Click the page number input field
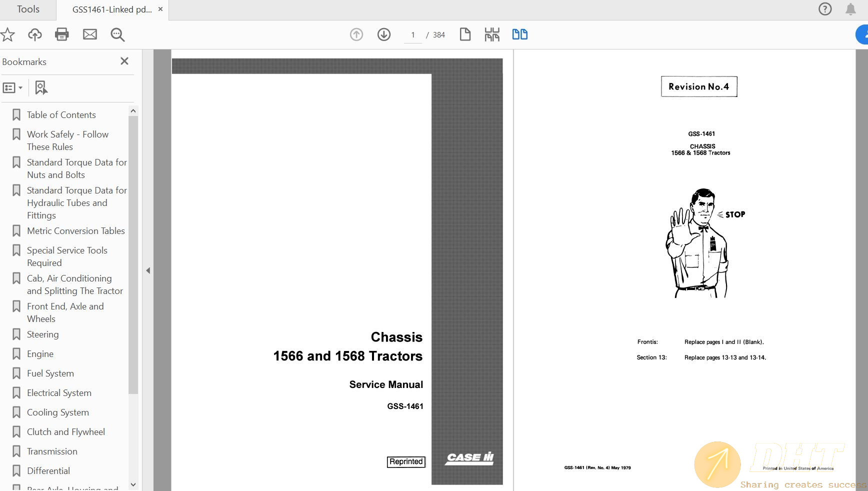Screen dimensions: 868x491 coord(413,35)
